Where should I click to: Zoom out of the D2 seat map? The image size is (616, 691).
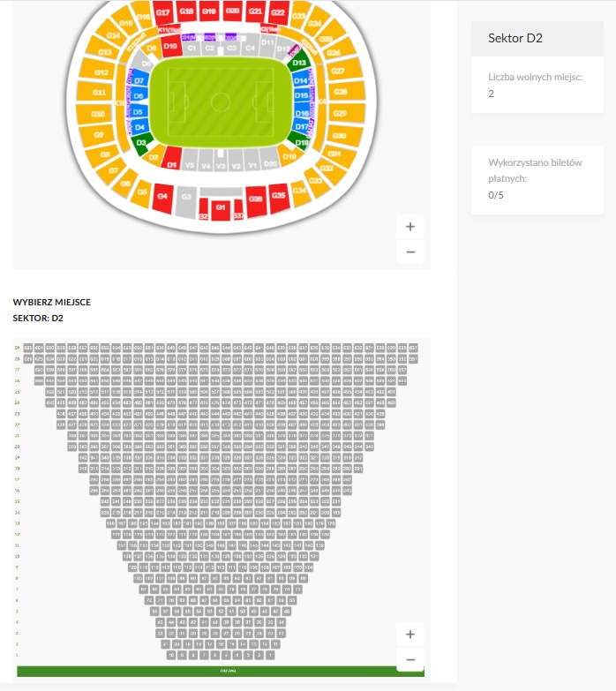pyautogui.click(x=410, y=660)
